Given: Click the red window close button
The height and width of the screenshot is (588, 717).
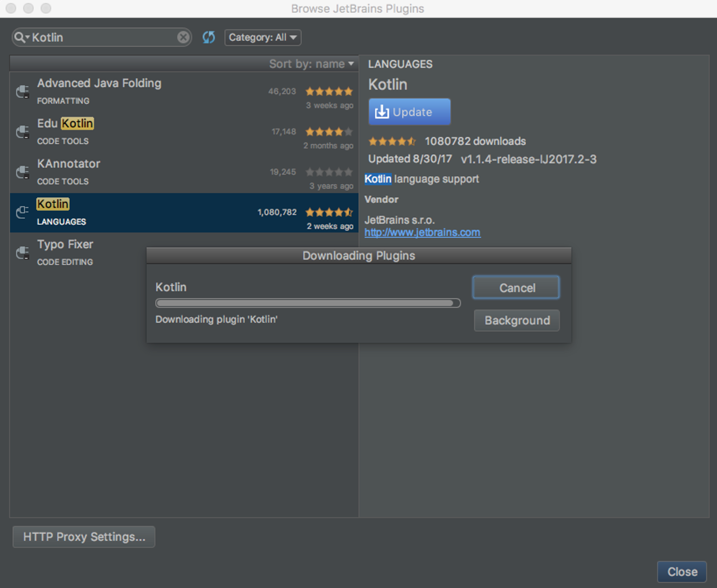Looking at the screenshot, I should point(11,8).
